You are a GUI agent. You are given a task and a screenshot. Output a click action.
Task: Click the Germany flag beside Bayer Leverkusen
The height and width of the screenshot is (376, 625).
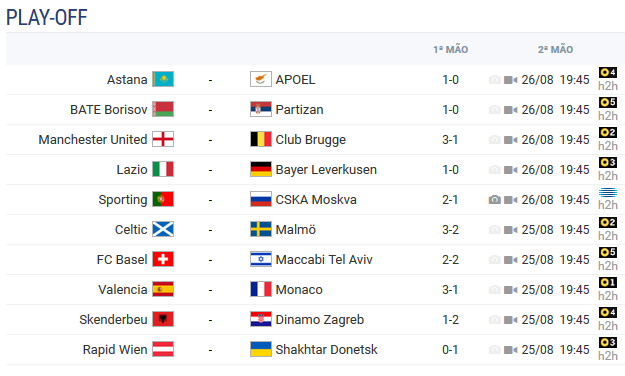pos(261,169)
